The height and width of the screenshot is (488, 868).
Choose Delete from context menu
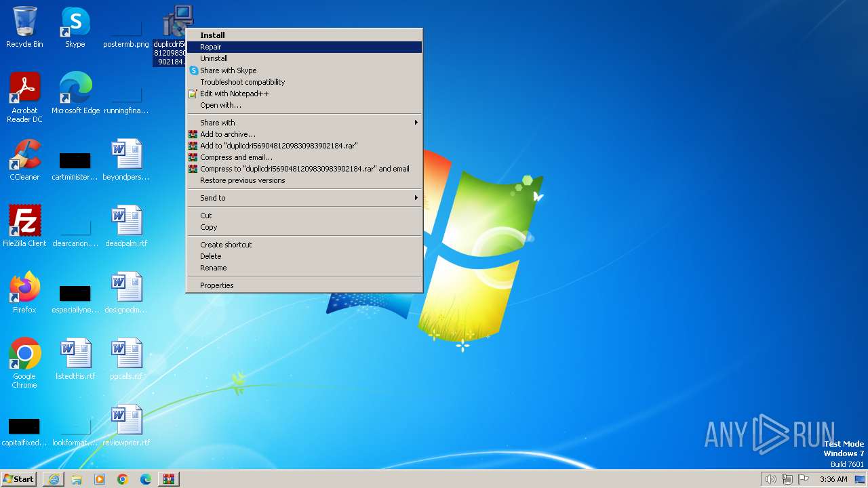pyautogui.click(x=304, y=256)
